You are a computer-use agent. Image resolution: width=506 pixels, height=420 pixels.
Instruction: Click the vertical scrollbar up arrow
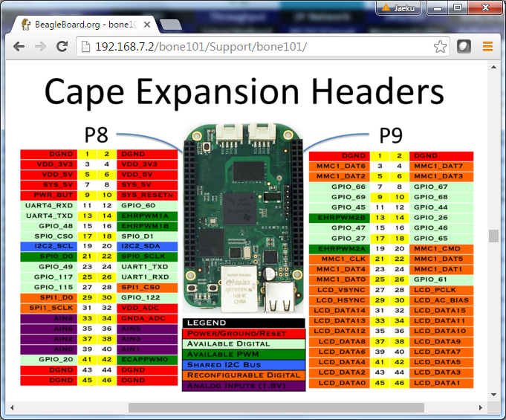pyautogui.click(x=493, y=67)
